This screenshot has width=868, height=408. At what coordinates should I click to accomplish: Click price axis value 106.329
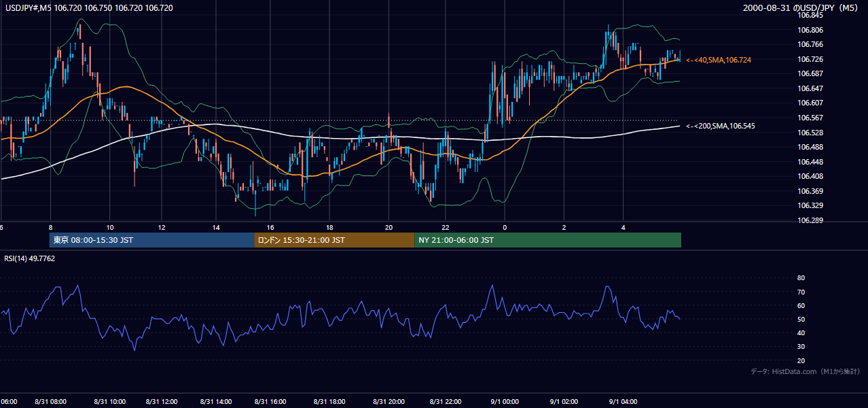pos(810,205)
